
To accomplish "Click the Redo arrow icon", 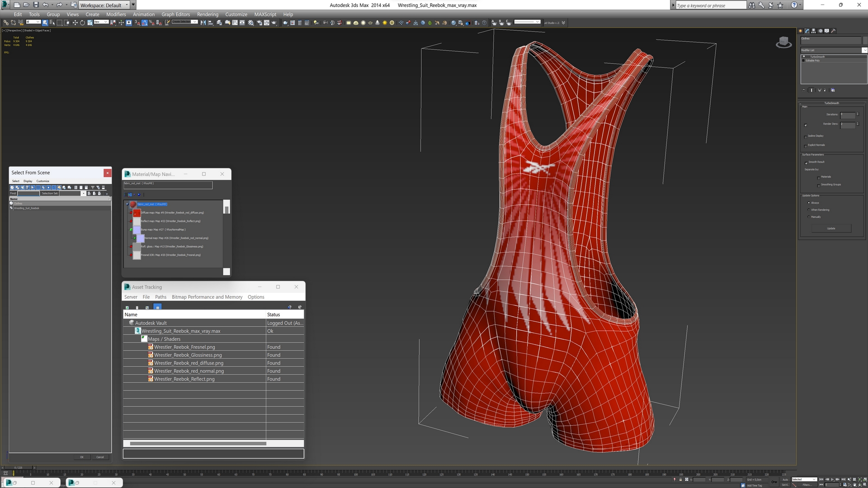I will [59, 5].
